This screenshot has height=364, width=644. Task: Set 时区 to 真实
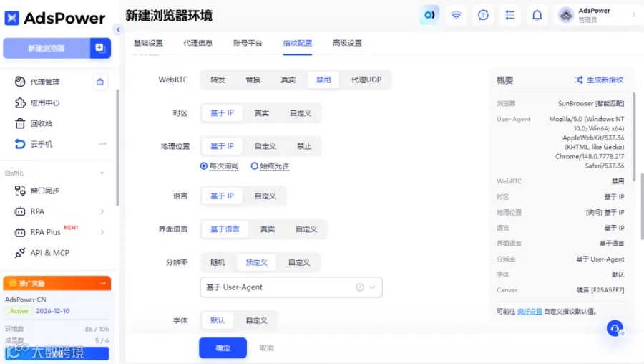point(262,113)
